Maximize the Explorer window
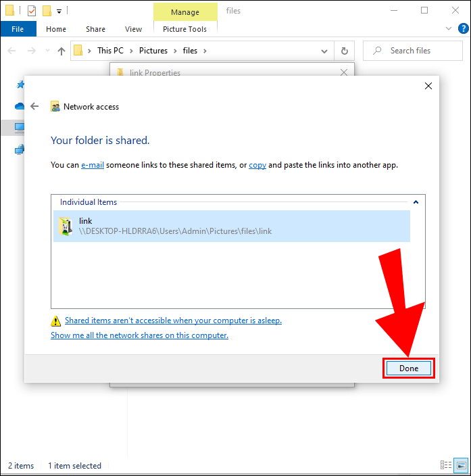Image resolution: width=471 pixels, height=476 pixels. point(424,10)
